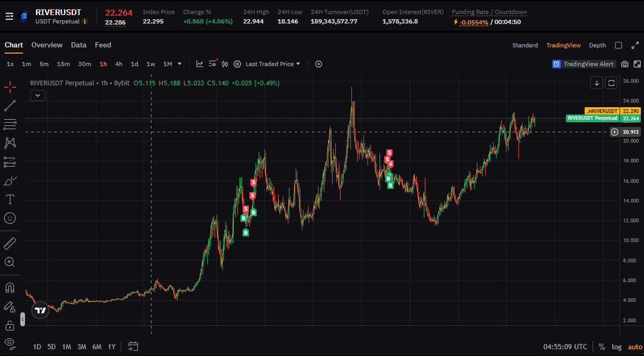Open the go to date calendar icon
Image resolution: width=644 pixels, height=356 pixels.
(x=134, y=346)
